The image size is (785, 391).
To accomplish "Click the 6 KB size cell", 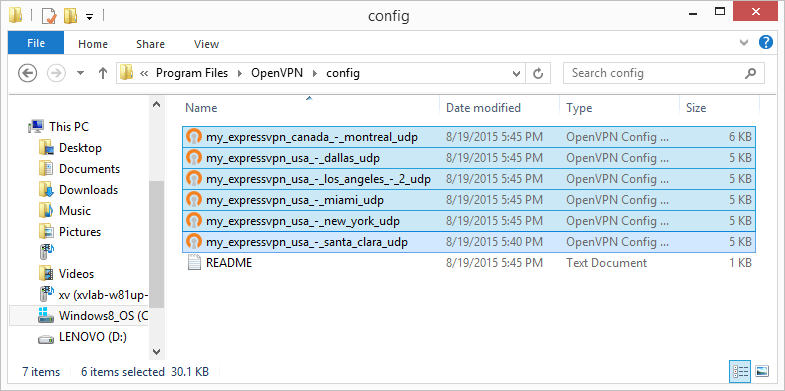I will 739,137.
